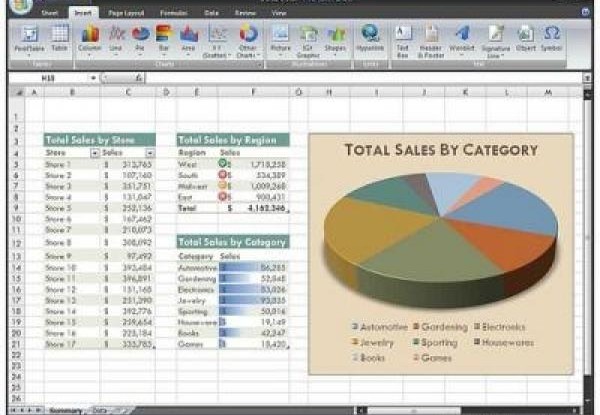Image resolution: width=600 pixels, height=415 pixels.
Task: Select the Summary sheet tab
Action: coord(66,410)
